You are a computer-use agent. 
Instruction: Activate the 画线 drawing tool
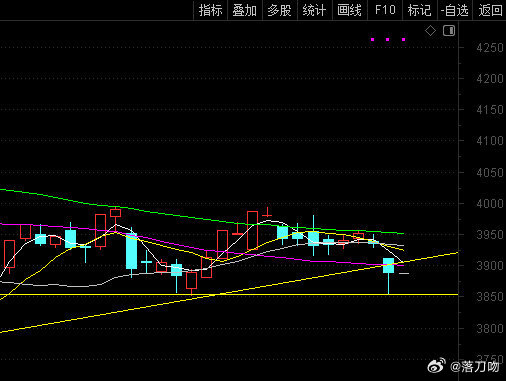pos(349,10)
